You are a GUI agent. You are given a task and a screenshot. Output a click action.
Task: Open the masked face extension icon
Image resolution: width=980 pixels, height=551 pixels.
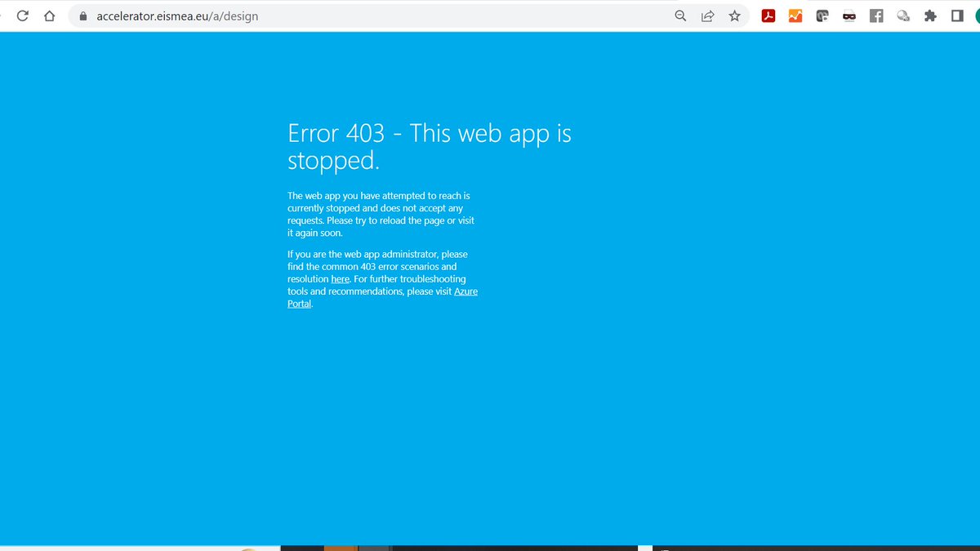coord(849,16)
